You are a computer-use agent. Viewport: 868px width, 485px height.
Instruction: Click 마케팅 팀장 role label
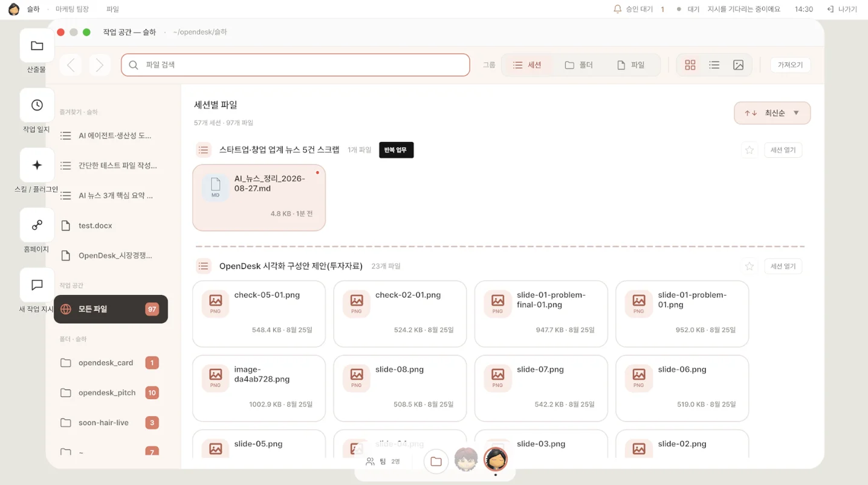[72, 9]
